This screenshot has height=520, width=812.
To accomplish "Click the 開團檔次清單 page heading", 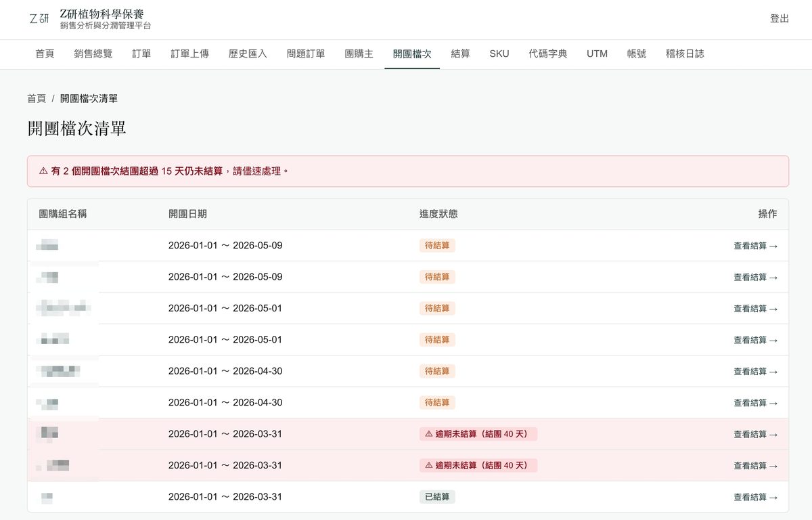I will [x=76, y=129].
